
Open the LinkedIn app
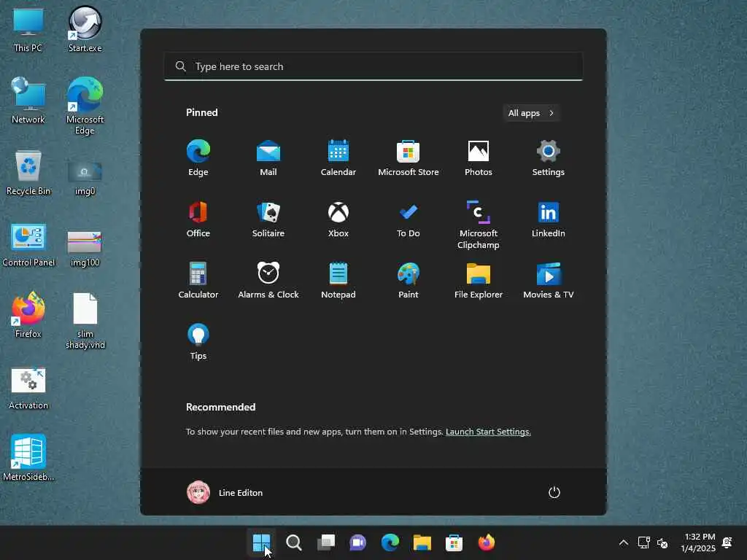point(549,219)
